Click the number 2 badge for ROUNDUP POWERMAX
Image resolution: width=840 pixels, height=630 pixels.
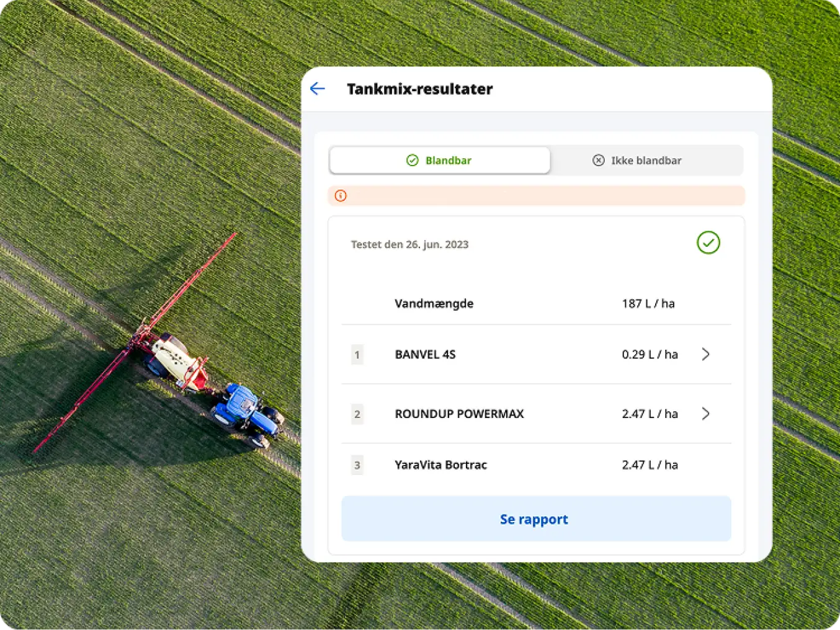[357, 414]
